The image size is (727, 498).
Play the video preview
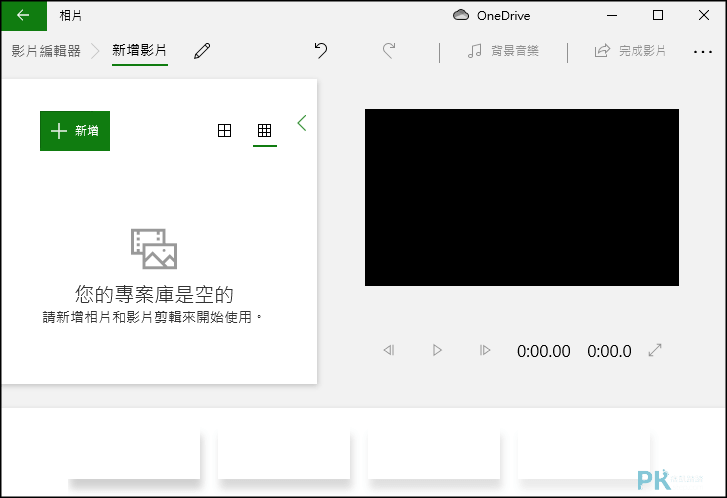pyautogui.click(x=437, y=350)
